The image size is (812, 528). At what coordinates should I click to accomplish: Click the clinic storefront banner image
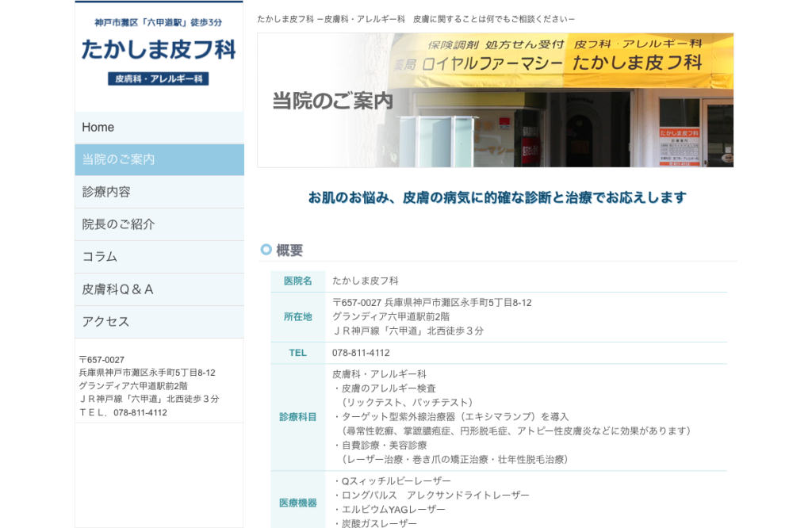coord(496,101)
